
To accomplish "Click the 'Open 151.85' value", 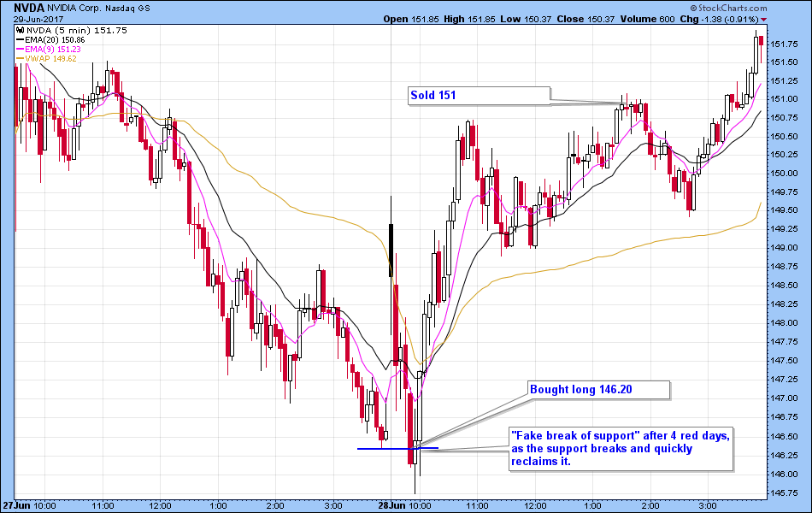I will pyautogui.click(x=411, y=19).
